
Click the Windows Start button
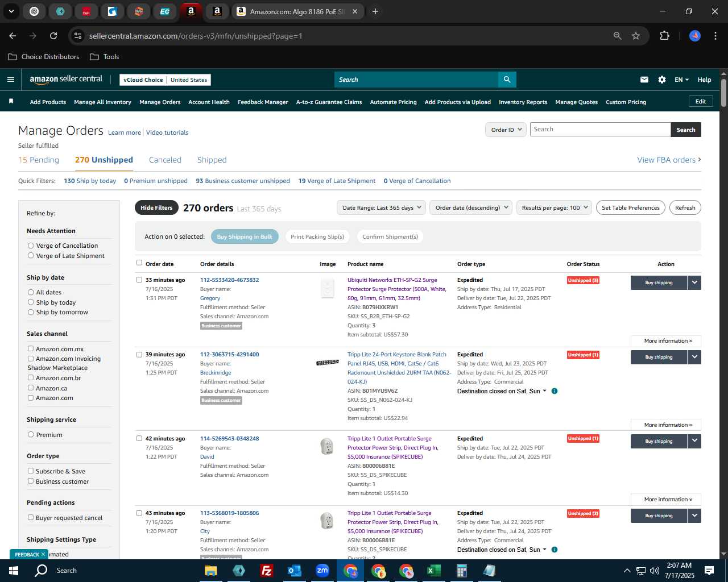point(14,571)
